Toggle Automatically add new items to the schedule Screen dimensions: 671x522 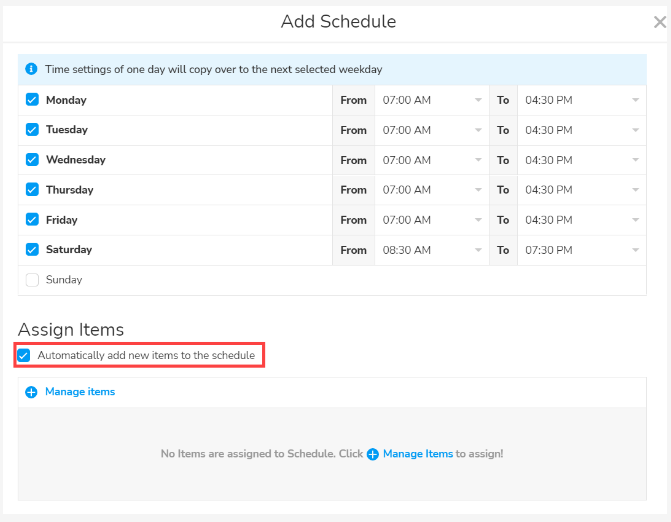point(24,355)
